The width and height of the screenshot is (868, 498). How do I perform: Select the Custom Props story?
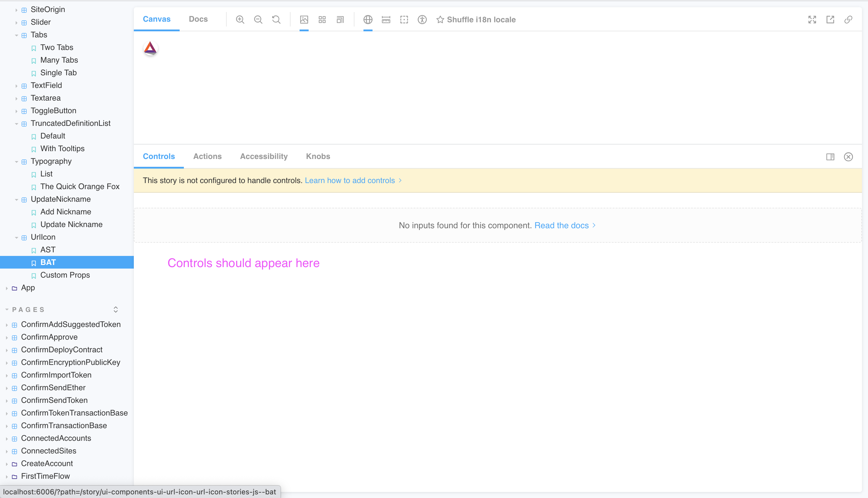pos(65,275)
